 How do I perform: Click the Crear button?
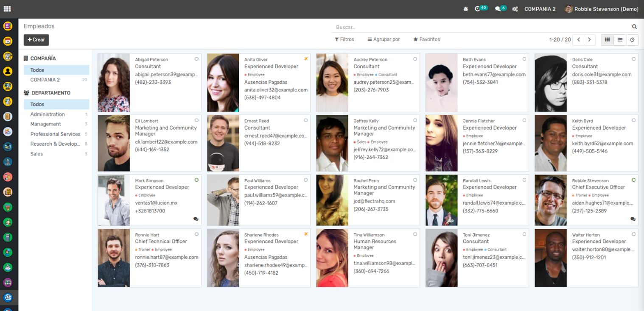[36, 40]
